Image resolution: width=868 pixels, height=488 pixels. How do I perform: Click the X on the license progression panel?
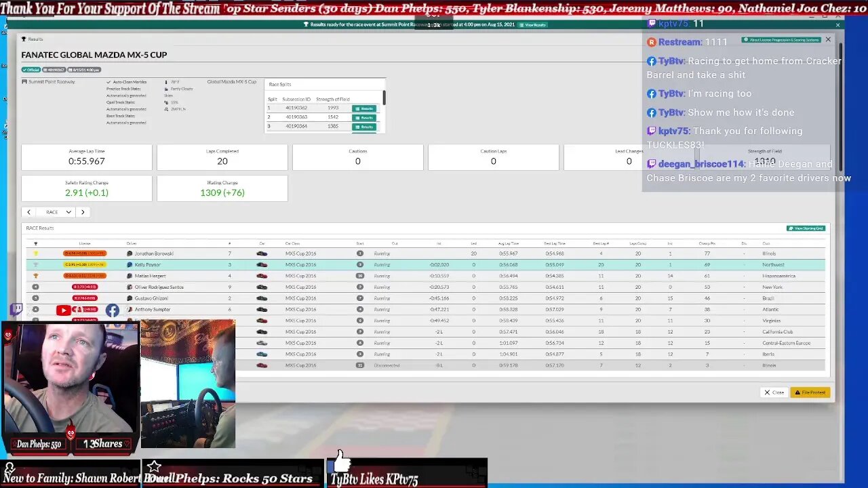(828, 40)
